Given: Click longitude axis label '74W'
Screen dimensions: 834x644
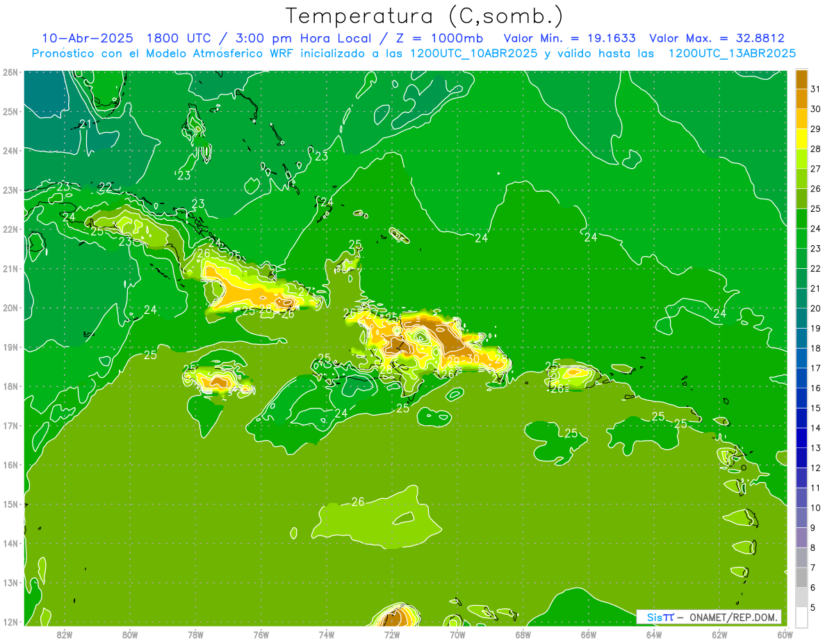Looking at the screenshot, I should 327,634.
